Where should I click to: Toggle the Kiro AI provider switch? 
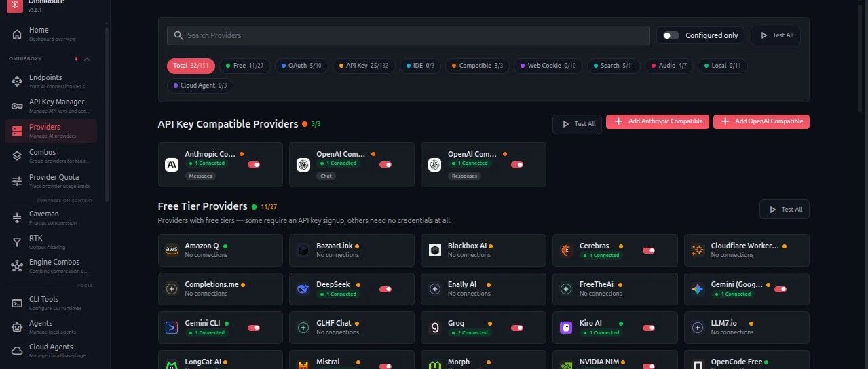click(x=649, y=328)
